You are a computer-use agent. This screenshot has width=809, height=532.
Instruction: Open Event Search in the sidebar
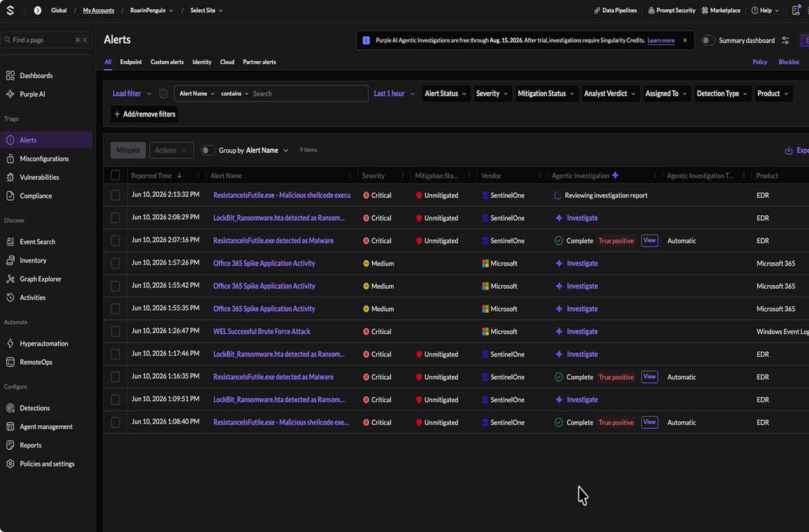(x=37, y=242)
